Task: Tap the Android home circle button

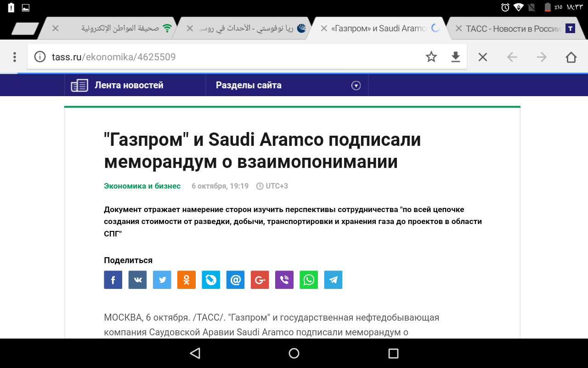Action: [x=294, y=353]
